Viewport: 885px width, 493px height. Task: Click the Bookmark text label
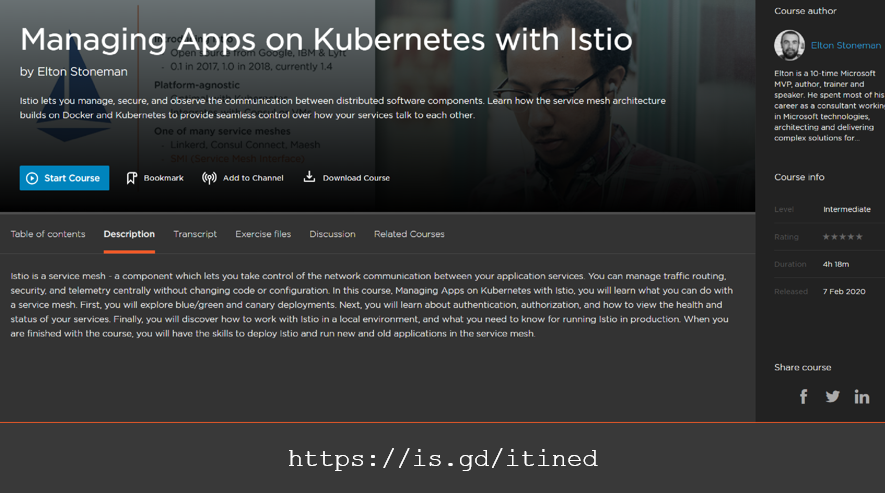[164, 178]
